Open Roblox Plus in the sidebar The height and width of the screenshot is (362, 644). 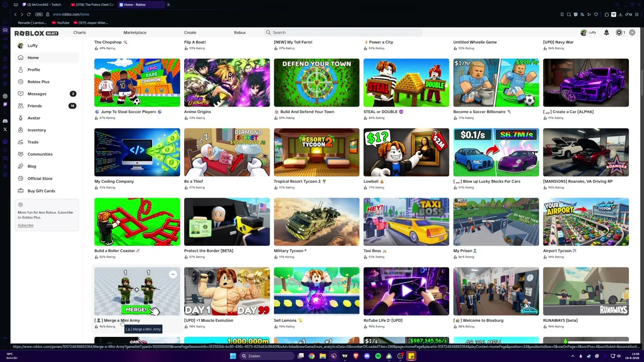(47, 82)
